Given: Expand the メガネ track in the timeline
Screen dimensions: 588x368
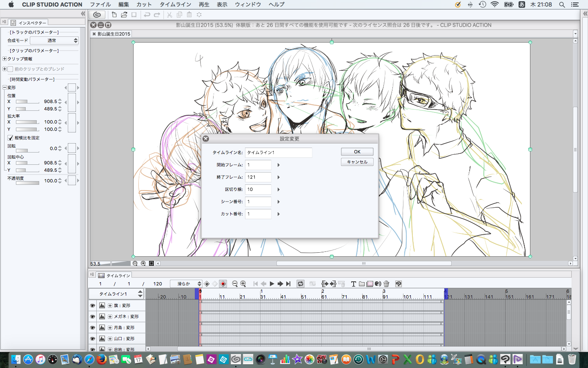Looking at the screenshot, I should click(110, 316).
